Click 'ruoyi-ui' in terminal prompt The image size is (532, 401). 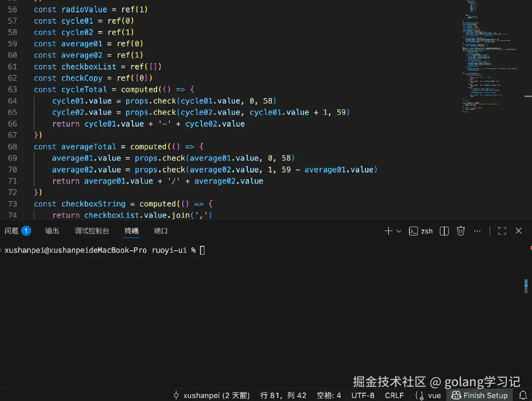click(x=169, y=250)
